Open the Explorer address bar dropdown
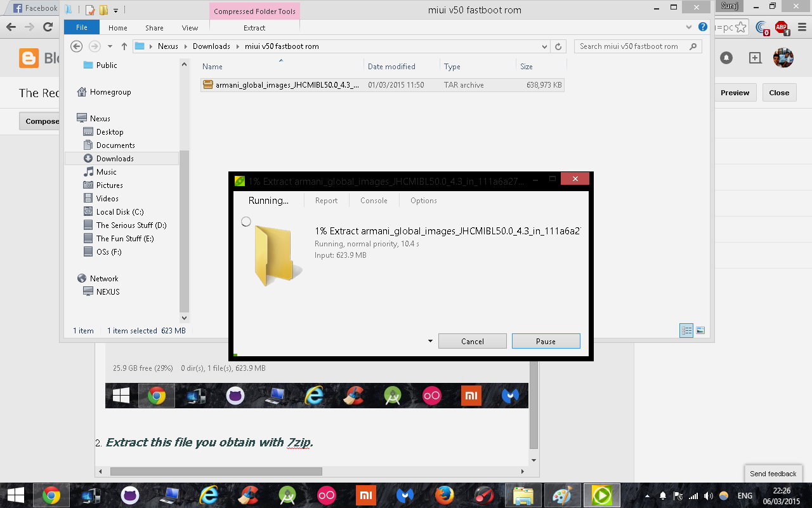Viewport: 812px width, 508px height. point(544,46)
